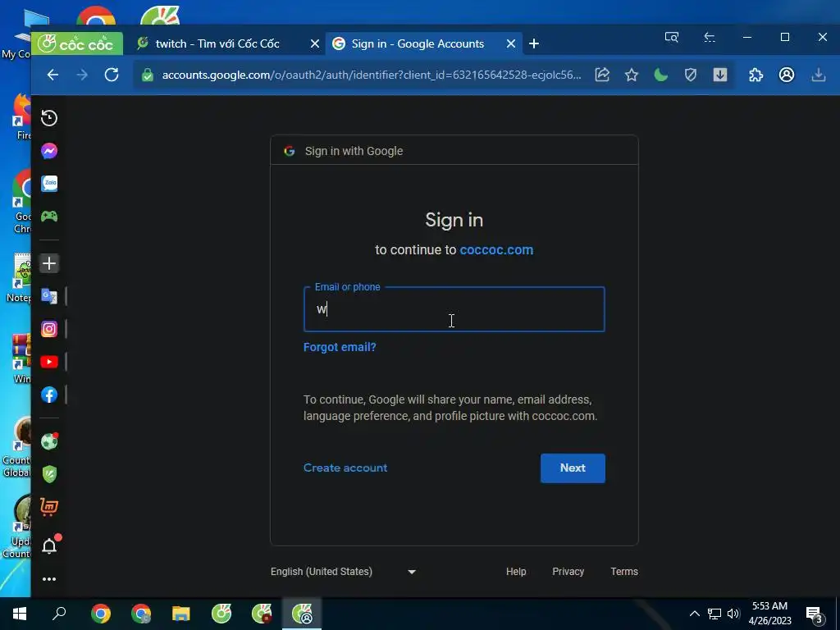Open YouTube from the sidebar
The image size is (840, 630).
(49, 362)
